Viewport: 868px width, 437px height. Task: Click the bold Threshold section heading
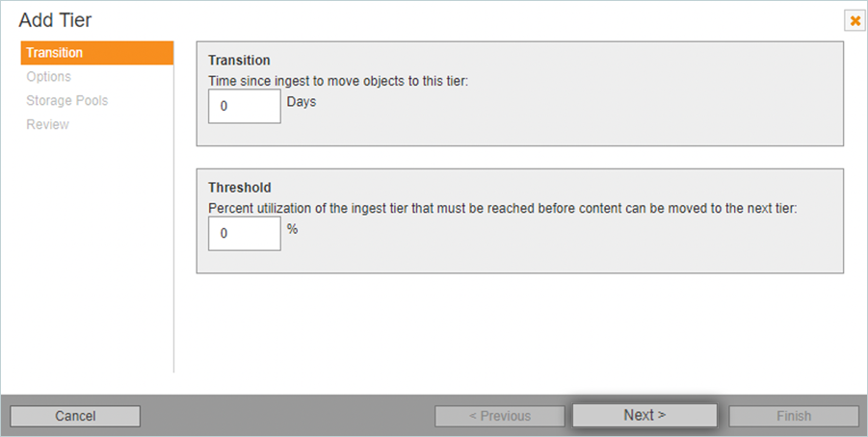click(x=239, y=188)
